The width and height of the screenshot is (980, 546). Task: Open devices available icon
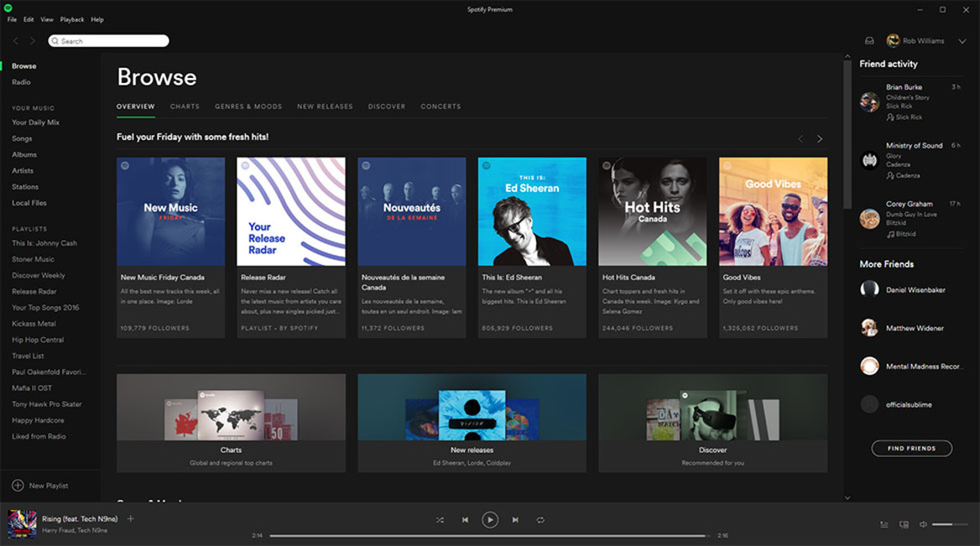coord(904,525)
